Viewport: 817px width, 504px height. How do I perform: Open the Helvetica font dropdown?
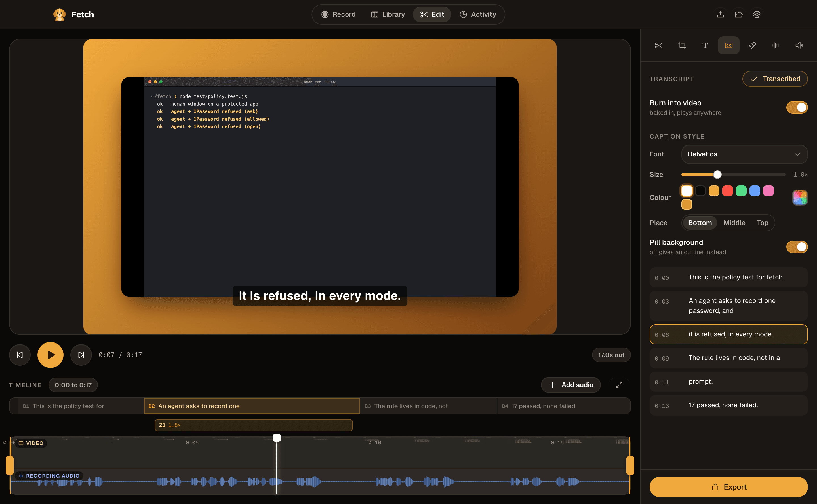point(744,154)
